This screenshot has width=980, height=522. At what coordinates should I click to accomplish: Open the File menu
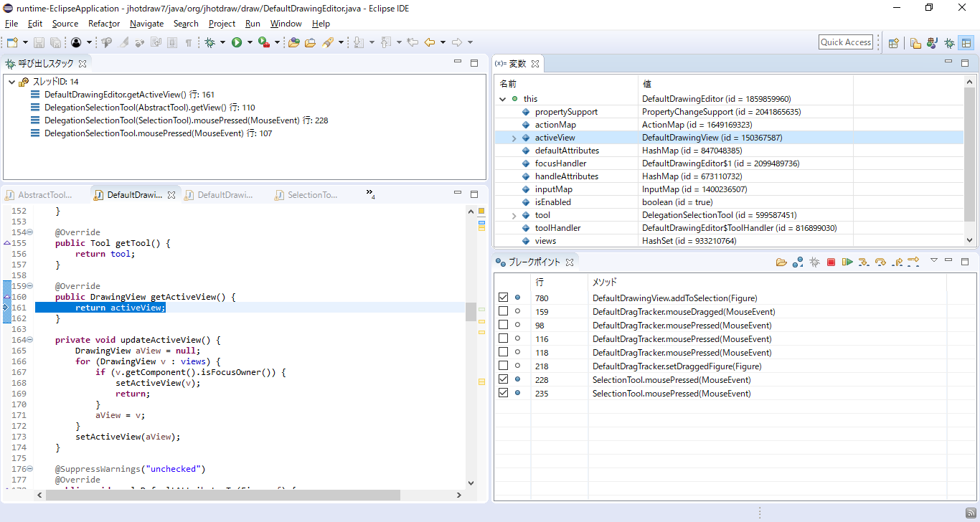click(x=11, y=24)
